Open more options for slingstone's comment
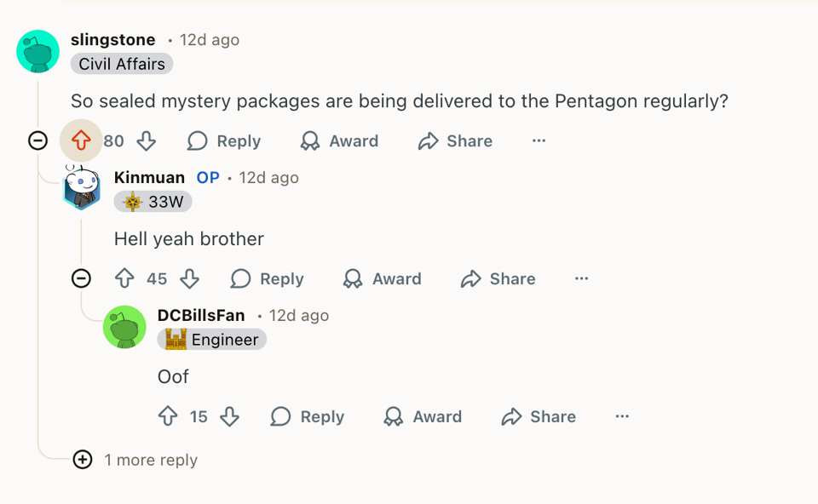Screen dimensions: 818x504 point(539,140)
